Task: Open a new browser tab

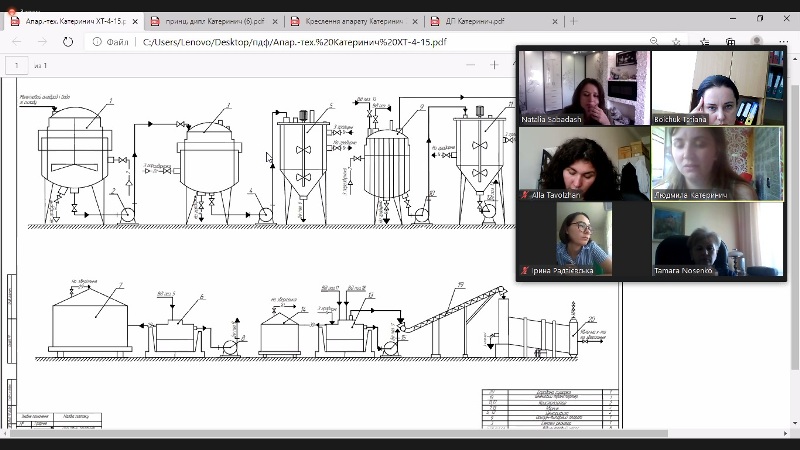Action: pyautogui.click(x=573, y=20)
